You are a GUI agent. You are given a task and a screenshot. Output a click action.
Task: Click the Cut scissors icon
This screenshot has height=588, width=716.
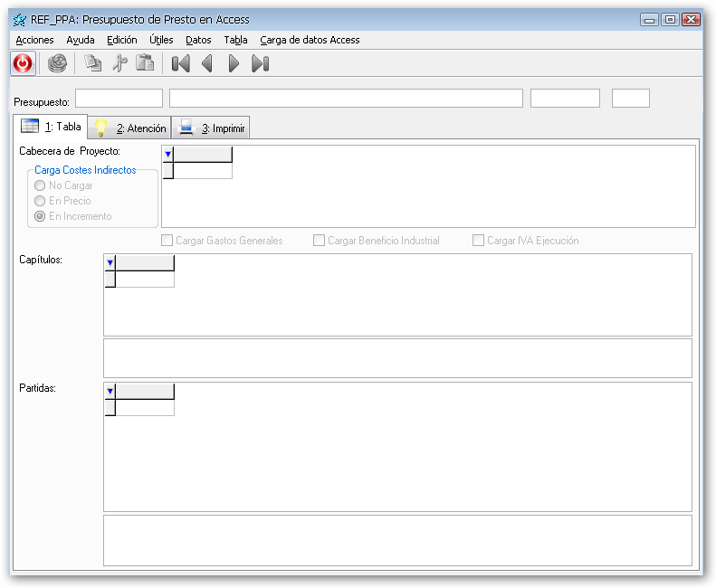(119, 63)
